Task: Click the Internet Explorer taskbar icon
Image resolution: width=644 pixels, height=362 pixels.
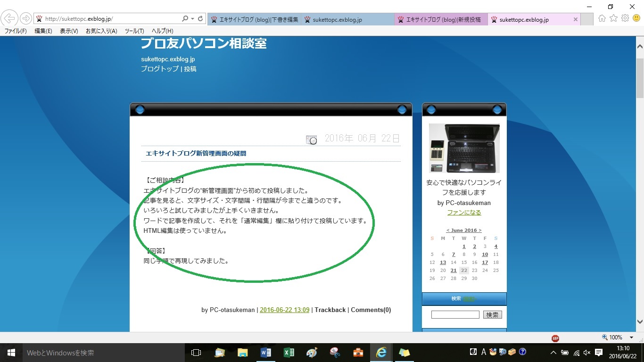Action: pyautogui.click(x=381, y=353)
